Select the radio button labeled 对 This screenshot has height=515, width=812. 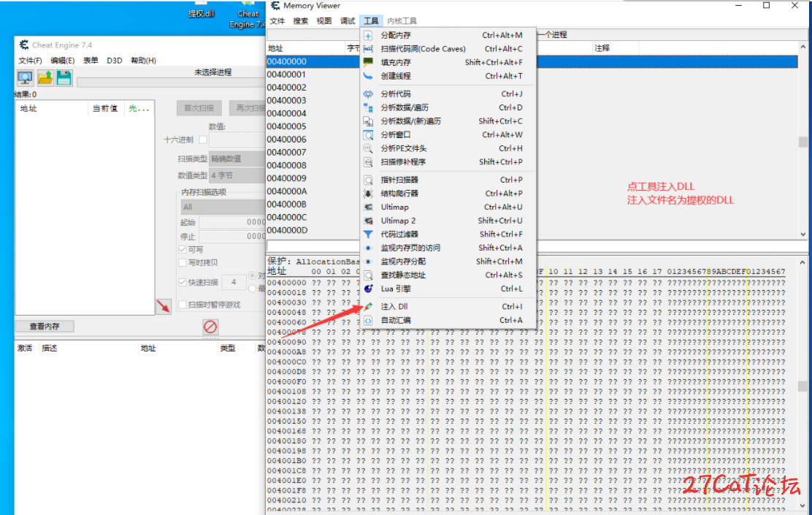click(252, 275)
